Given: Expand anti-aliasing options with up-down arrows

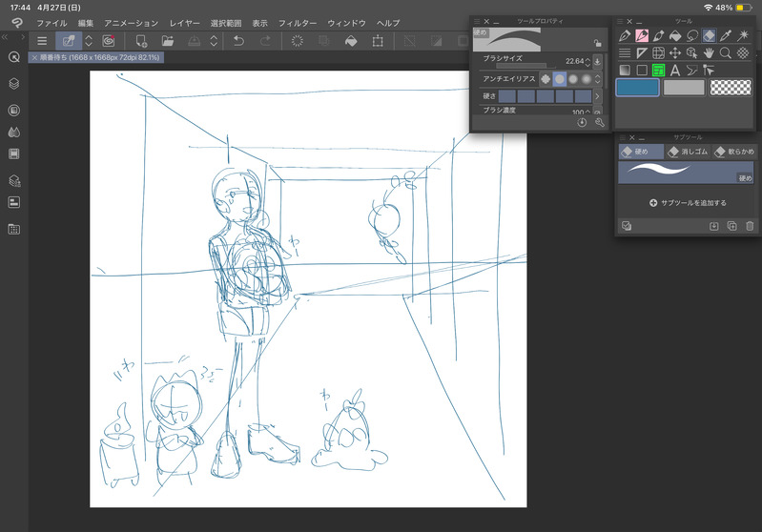Looking at the screenshot, I should click(x=598, y=79).
